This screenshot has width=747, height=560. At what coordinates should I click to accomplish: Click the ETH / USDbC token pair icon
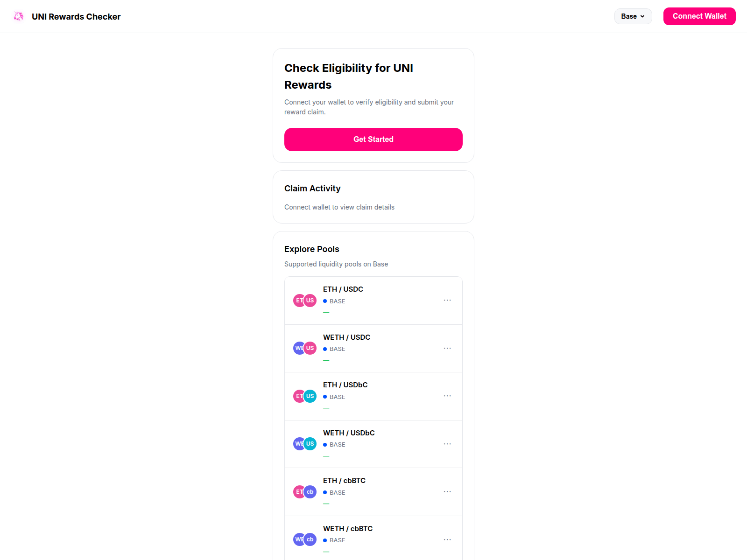click(x=305, y=396)
